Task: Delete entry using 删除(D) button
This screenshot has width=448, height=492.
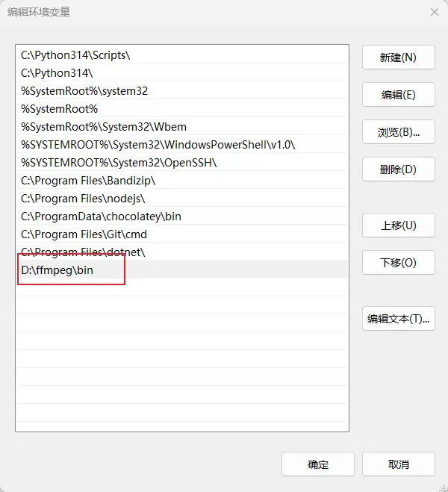Action: click(398, 169)
